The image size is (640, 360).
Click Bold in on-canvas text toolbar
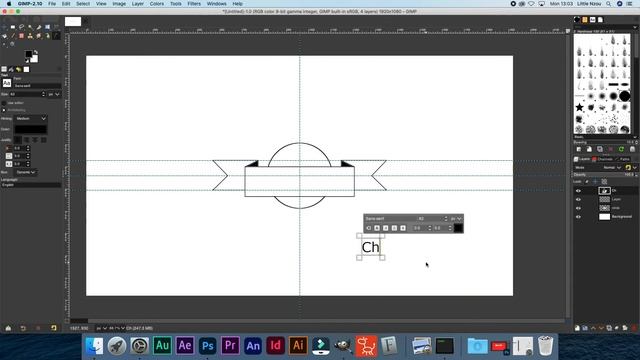point(377,228)
